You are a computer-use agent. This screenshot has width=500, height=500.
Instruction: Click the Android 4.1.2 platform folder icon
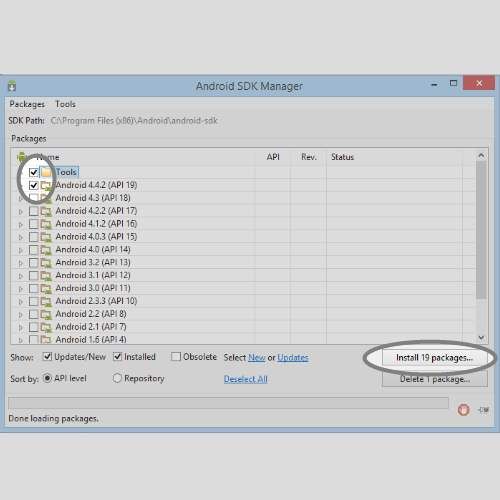coord(46,224)
